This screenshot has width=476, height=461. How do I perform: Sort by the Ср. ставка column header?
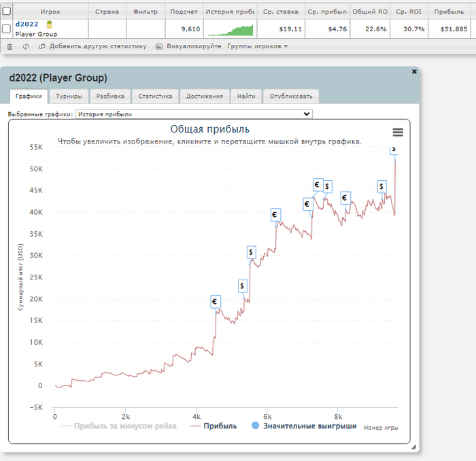[x=281, y=12]
